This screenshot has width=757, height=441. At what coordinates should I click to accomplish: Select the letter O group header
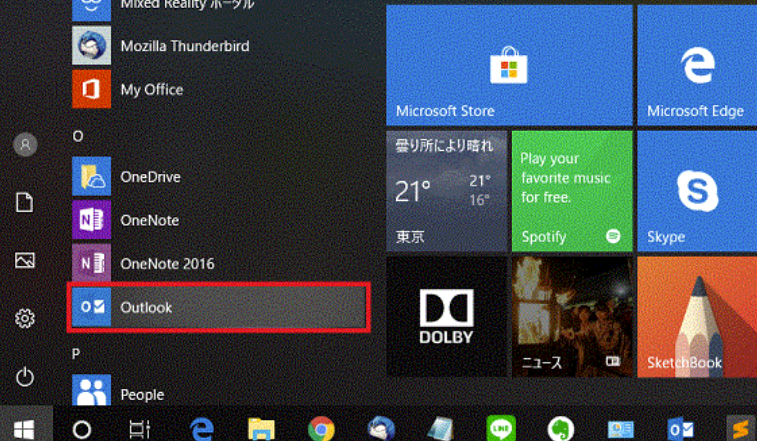(78, 137)
